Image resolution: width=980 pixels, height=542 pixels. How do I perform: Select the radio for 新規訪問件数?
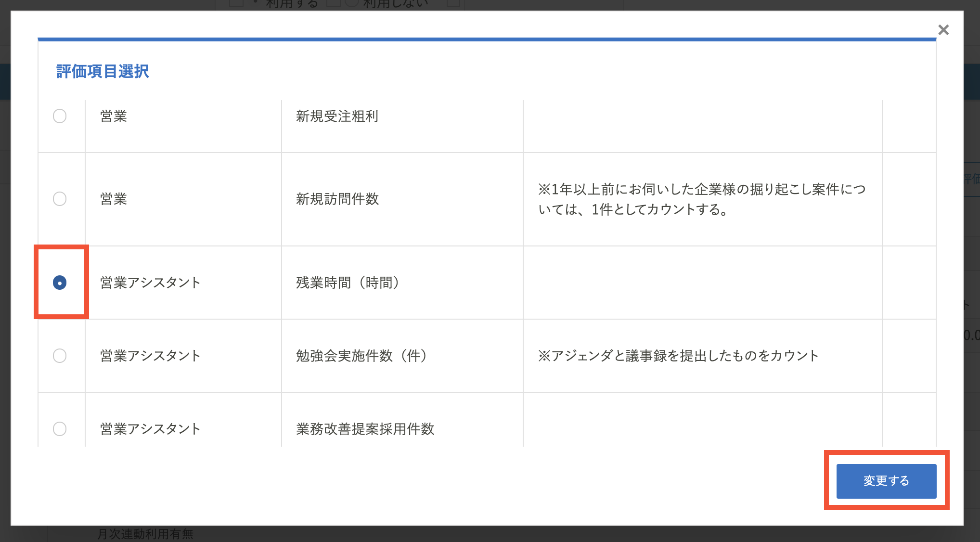point(60,199)
